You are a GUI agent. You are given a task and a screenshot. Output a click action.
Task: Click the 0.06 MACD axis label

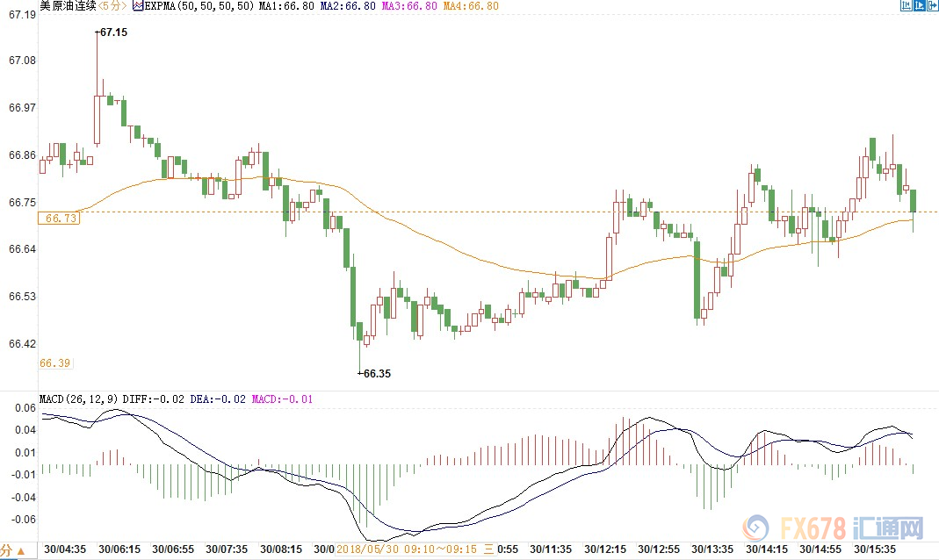click(x=25, y=408)
